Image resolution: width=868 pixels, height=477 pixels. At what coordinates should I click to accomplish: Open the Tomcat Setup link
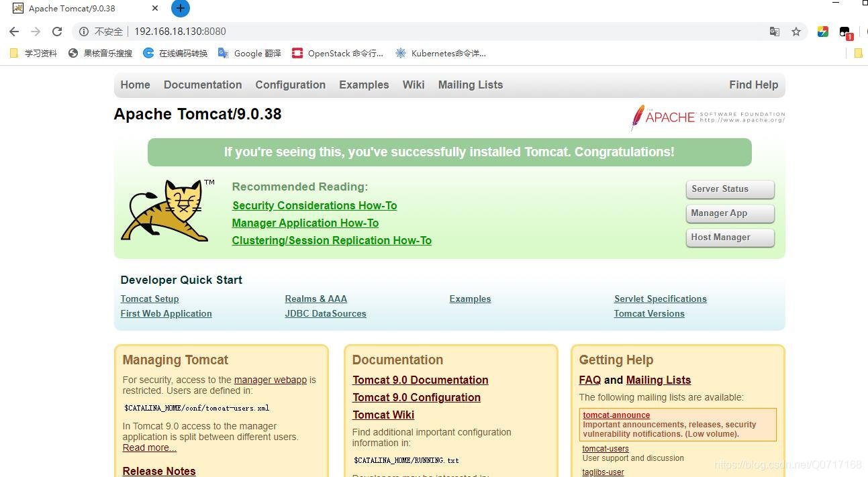150,299
